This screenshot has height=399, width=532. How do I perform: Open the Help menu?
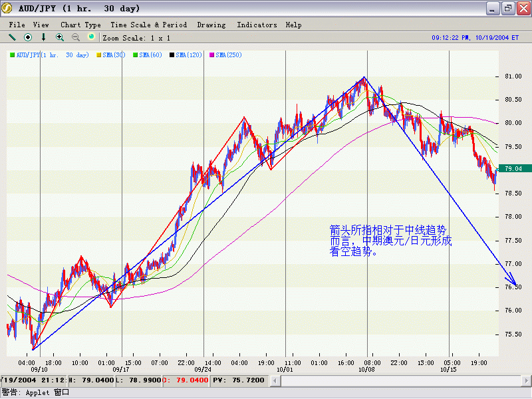[x=293, y=25]
